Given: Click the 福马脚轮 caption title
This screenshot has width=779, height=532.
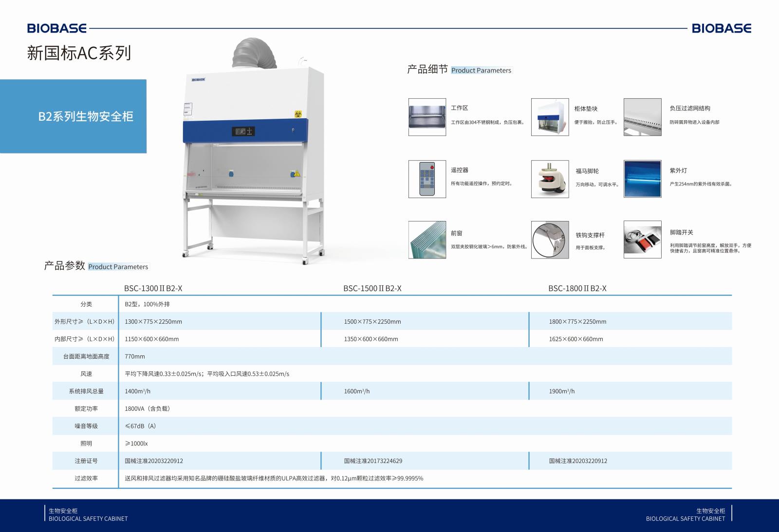Looking at the screenshot, I should tap(587, 171).
